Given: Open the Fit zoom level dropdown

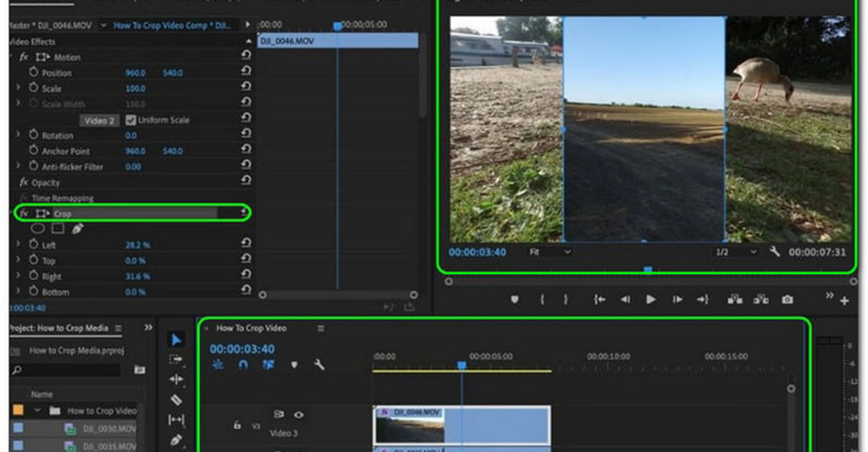Looking at the screenshot, I should click(x=550, y=252).
